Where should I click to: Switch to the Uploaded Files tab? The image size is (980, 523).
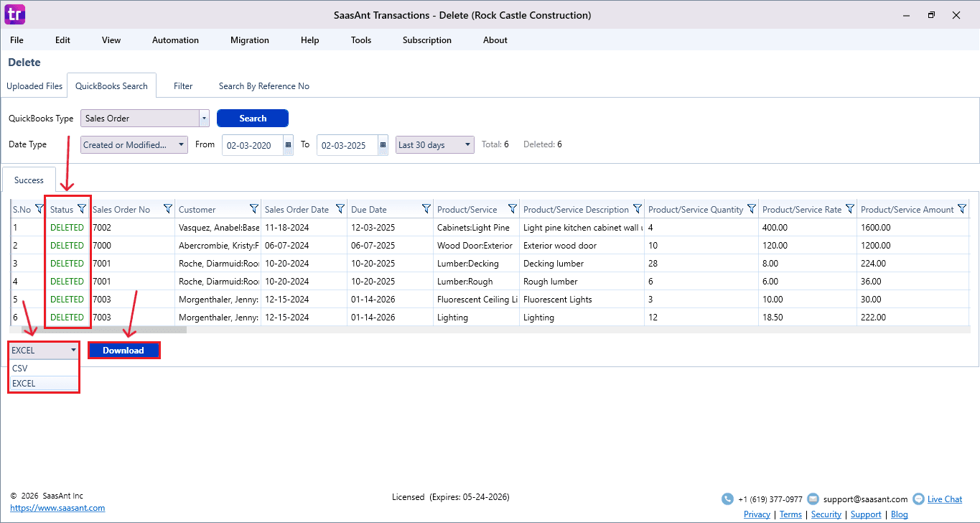click(34, 86)
